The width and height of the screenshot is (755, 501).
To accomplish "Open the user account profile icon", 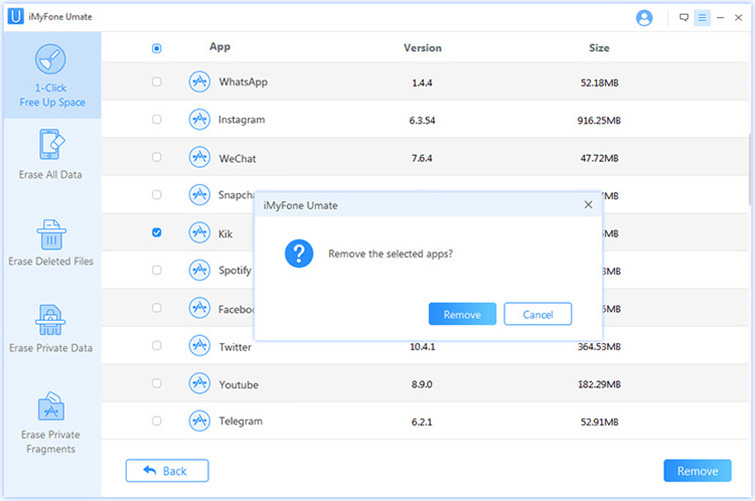I will click(644, 18).
